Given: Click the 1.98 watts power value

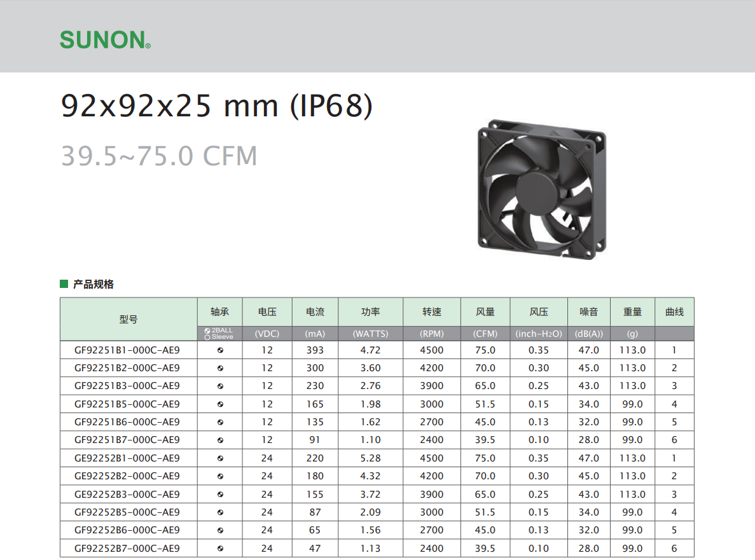Looking at the screenshot, I should 371,404.
